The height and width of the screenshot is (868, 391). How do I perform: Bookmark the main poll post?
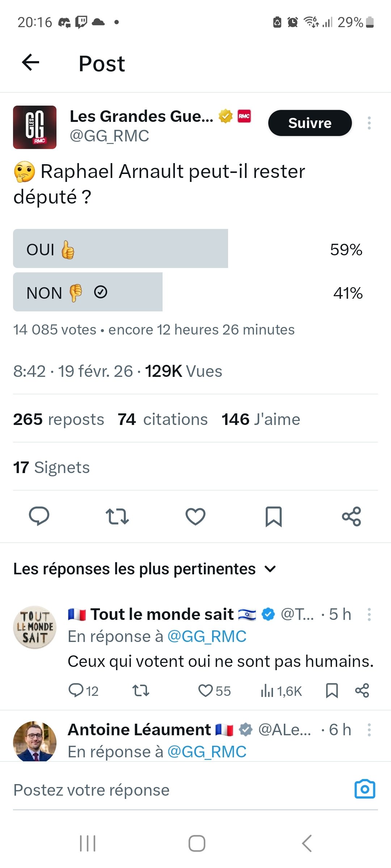(x=273, y=516)
